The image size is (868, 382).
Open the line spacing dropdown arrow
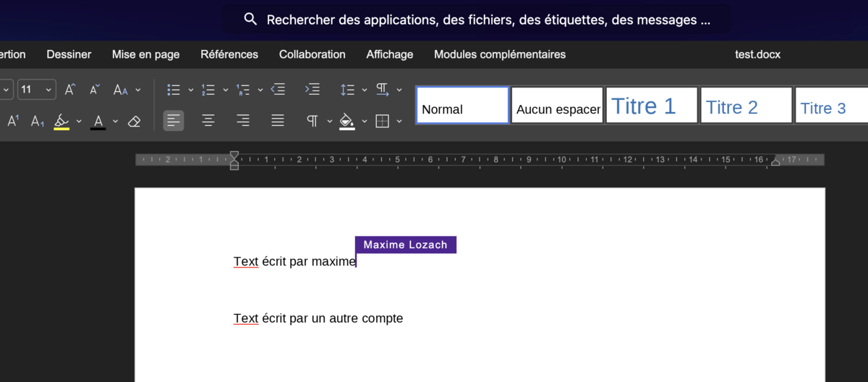[365, 90]
